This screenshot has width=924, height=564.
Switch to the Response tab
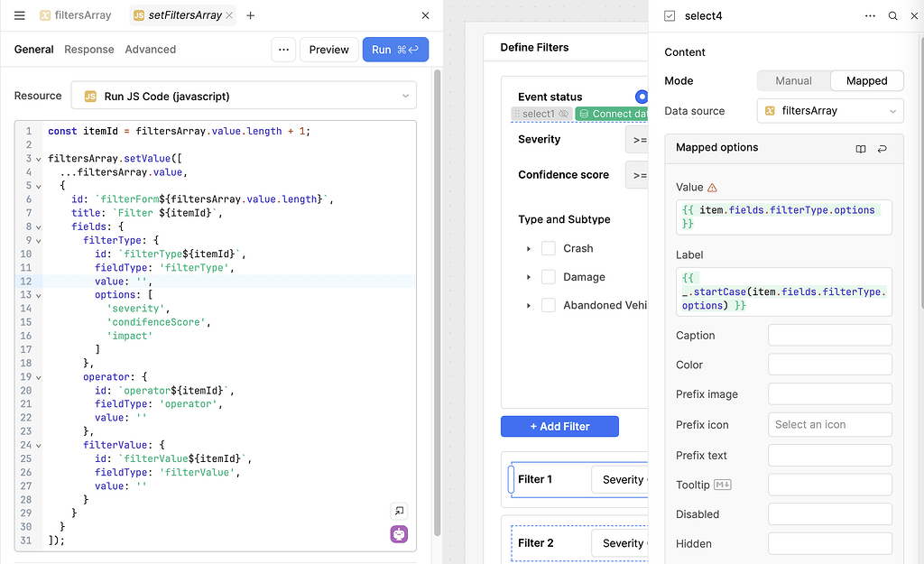(x=88, y=50)
